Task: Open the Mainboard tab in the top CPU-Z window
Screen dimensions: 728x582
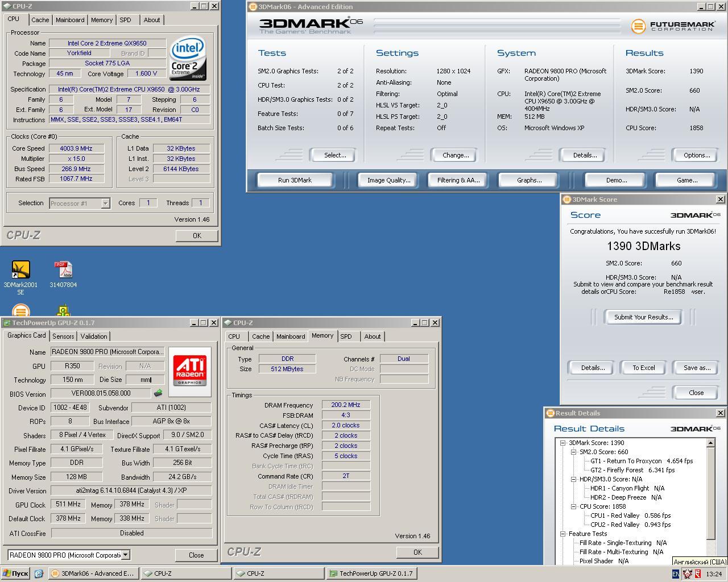Action: [x=70, y=20]
